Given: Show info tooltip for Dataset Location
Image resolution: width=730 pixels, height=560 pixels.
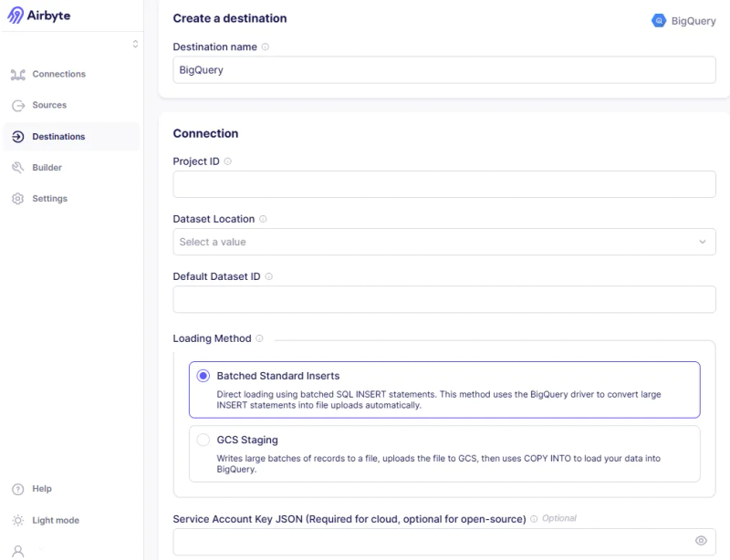Looking at the screenshot, I should pos(263,219).
